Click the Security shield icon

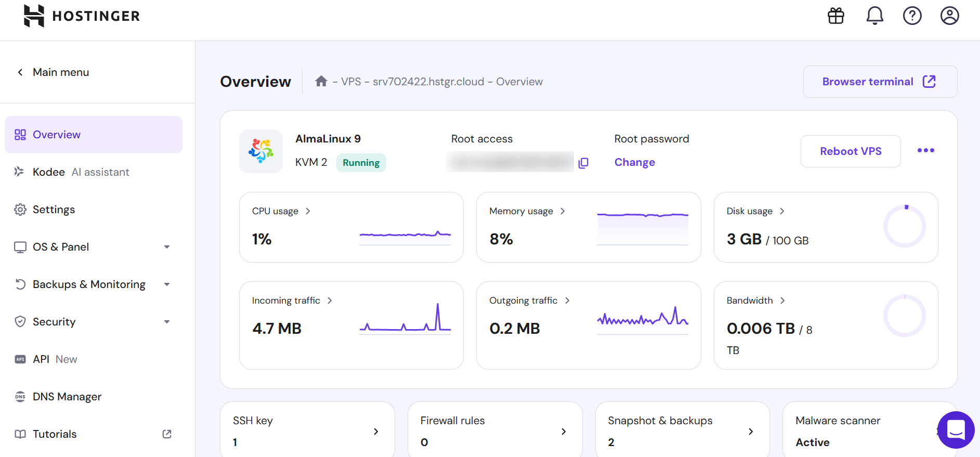click(20, 322)
